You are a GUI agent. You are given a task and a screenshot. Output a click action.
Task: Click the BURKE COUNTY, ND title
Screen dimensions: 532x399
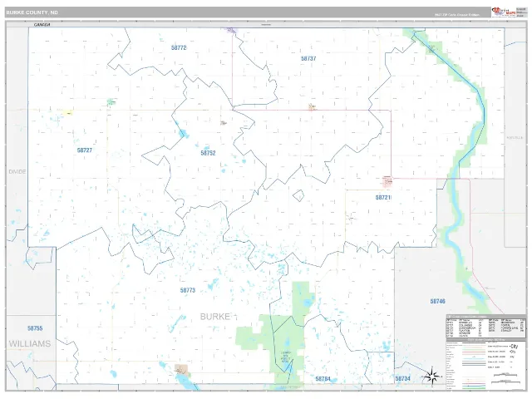(32, 12)
